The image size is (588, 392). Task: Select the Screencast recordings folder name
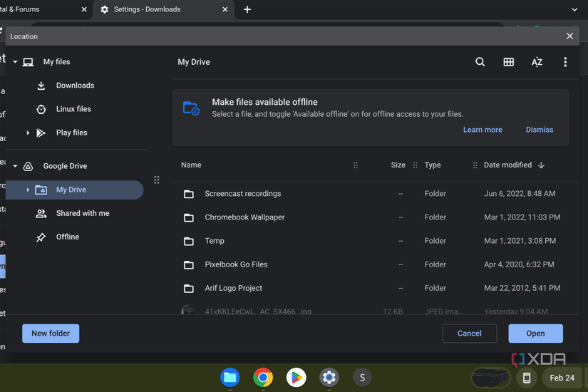tap(242, 194)
